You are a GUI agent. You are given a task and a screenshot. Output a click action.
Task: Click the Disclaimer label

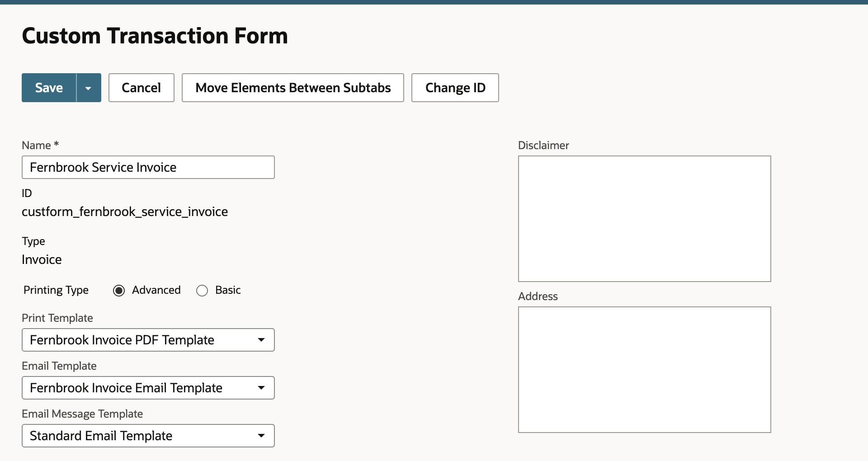point(543,146)
